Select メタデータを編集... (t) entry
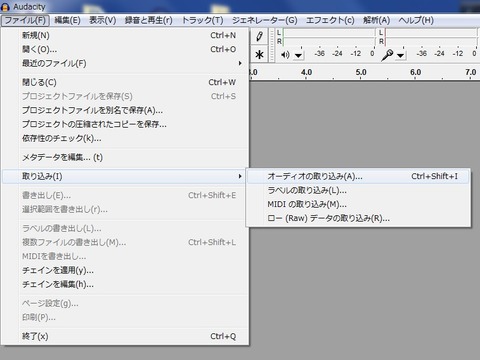Screen dimensions: 480x360 click(126, 157)
